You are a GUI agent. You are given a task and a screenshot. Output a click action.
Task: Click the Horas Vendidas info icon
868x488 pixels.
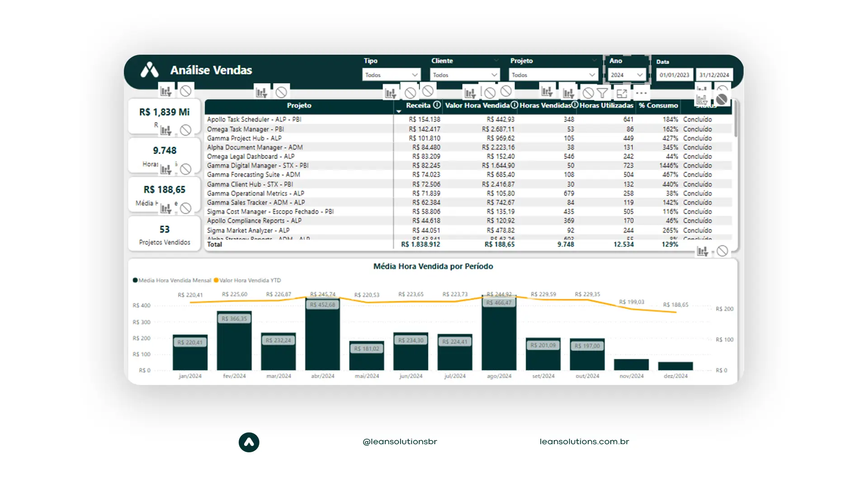(575, 105)
